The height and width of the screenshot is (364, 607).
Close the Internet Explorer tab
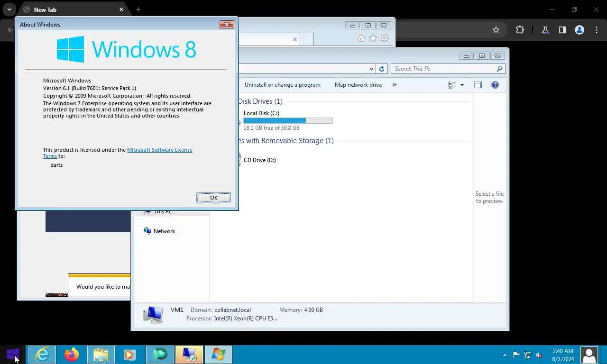pyautogui.click(x=295, y=39)
